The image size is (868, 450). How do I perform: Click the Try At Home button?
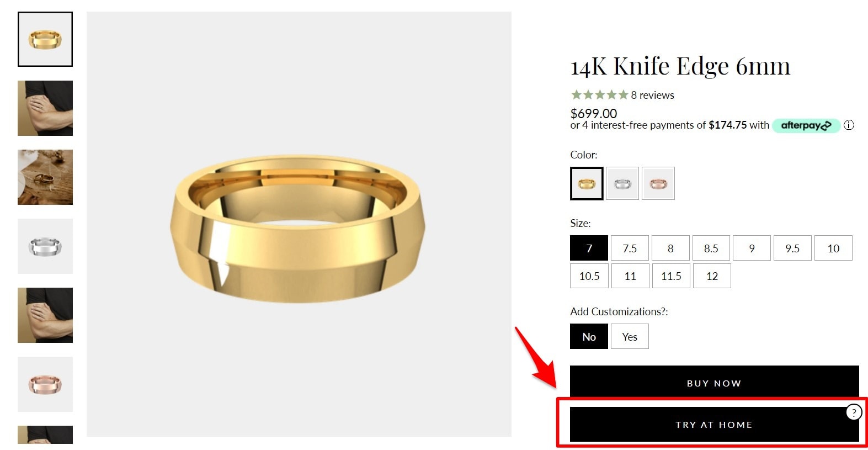[x=714, y=425]
